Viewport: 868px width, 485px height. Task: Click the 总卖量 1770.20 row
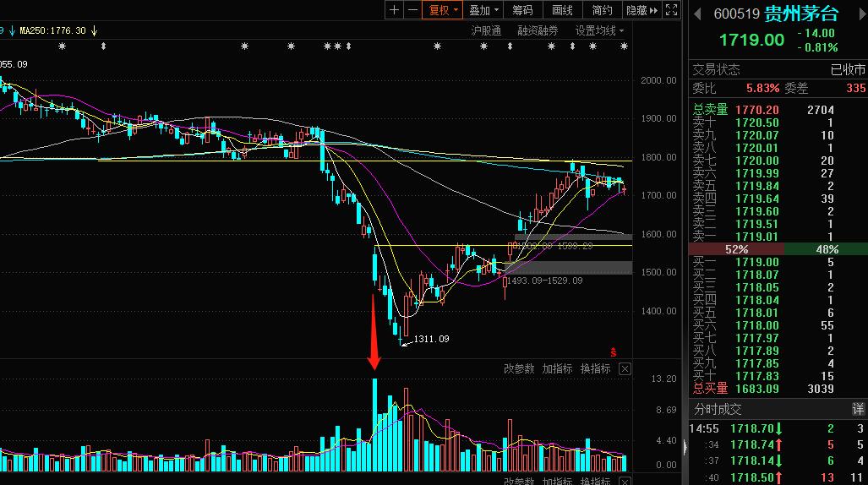pyautogui.click(x=778, y=110)
